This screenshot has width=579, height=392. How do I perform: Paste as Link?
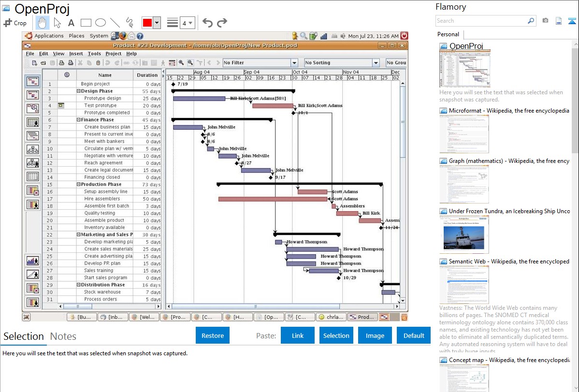tap(298, 335)
